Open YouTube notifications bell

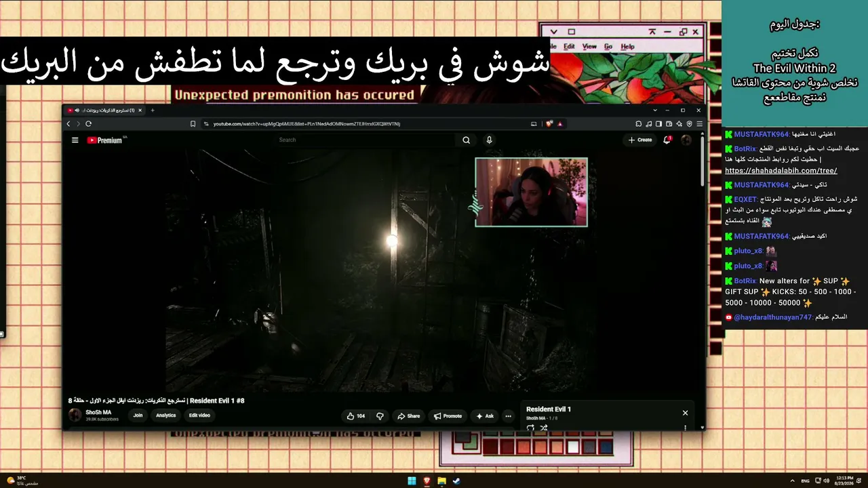tap(667, 140)
